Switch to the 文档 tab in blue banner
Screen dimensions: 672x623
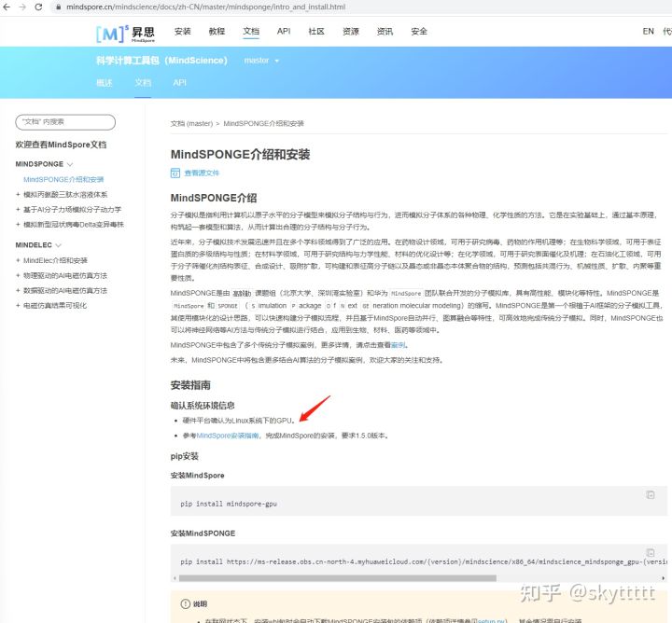tap(143, 83)
